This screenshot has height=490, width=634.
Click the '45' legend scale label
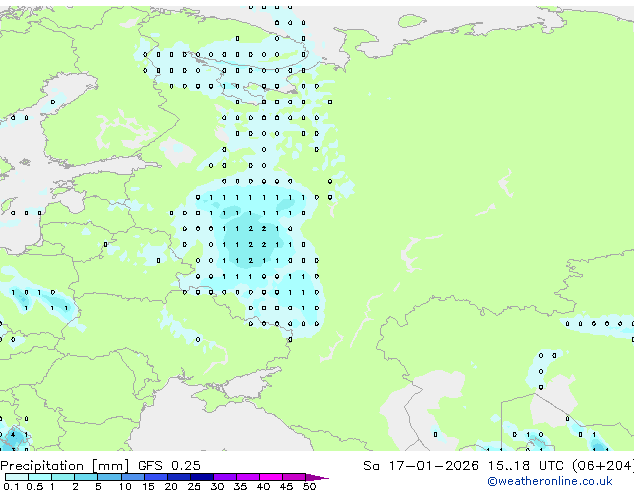point(286,486)
